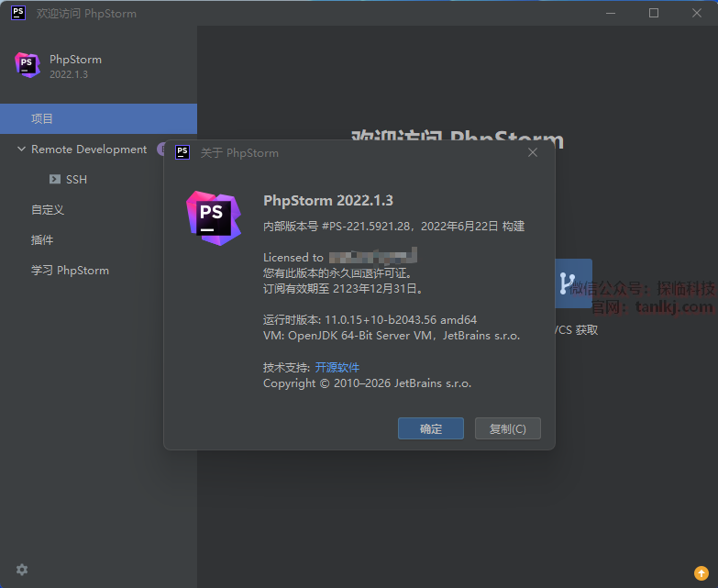Click the large PhpStorm logo in the About dialog

pyautogui.click(x=213, y=217)
